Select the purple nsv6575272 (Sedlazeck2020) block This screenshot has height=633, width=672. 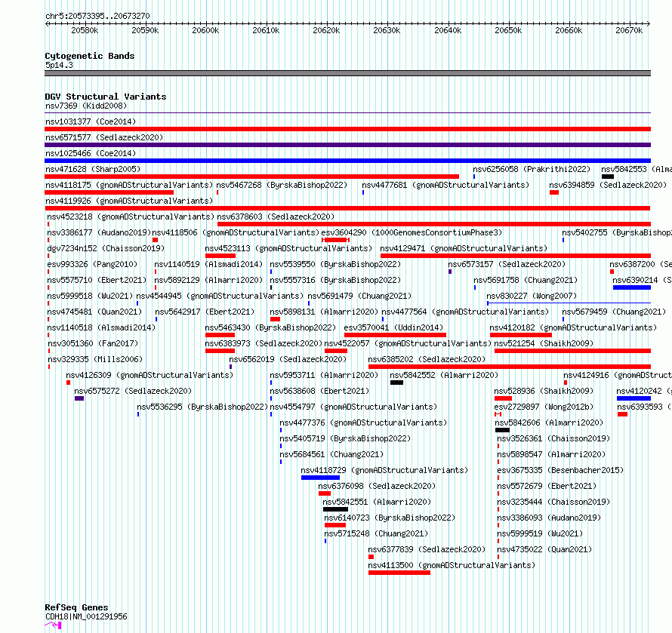tap(79, 398)
